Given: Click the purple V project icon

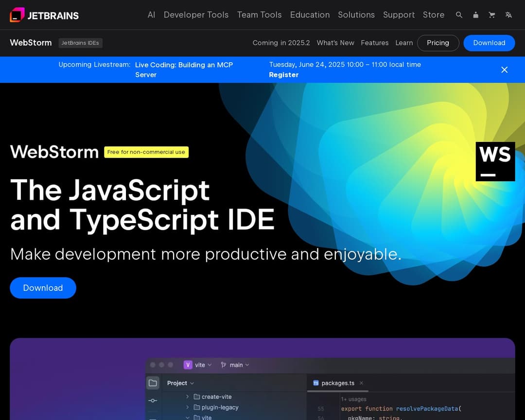Looking at the screenshot, I should pyautogui.click(x=188, y=365).
